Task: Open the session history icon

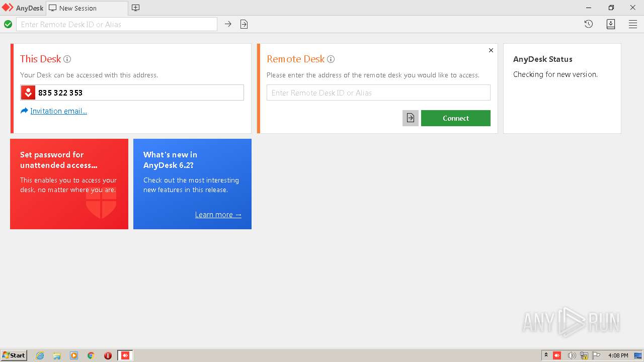Action: [589, 24]
